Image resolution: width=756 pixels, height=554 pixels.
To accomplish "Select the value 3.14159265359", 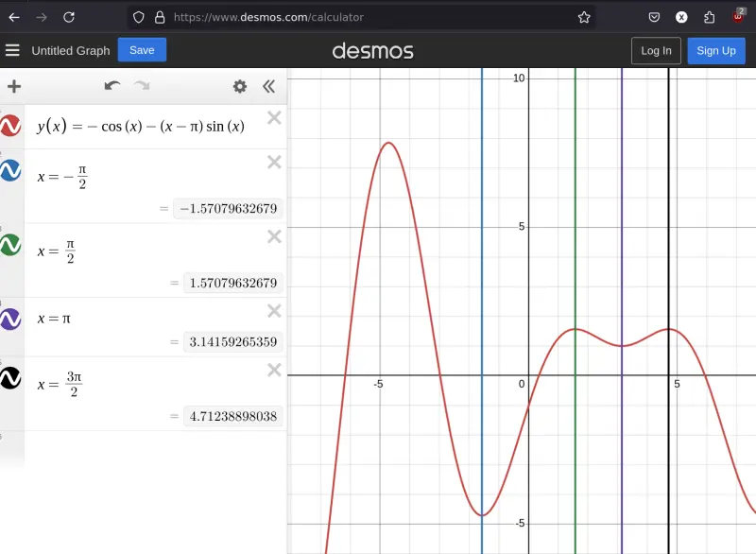I will click(232, 342).
